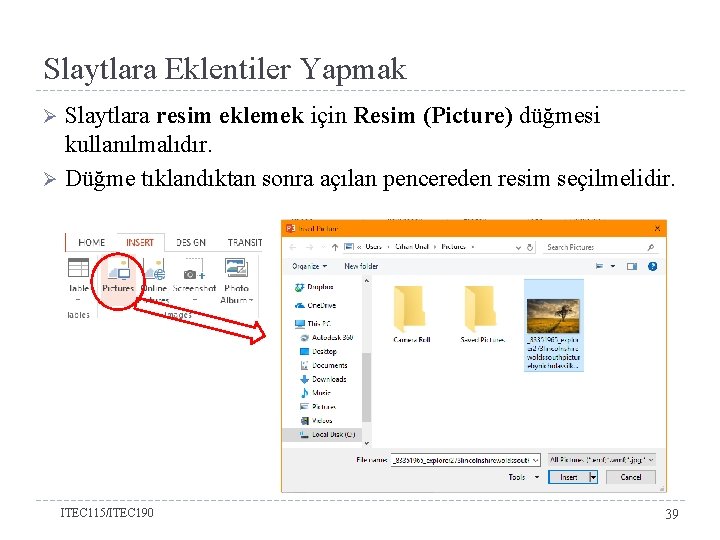Screen dimensions: 720x540
Task: Click the Back arrow in dialog
Action: pyautogui.click(x=292, y=247)
